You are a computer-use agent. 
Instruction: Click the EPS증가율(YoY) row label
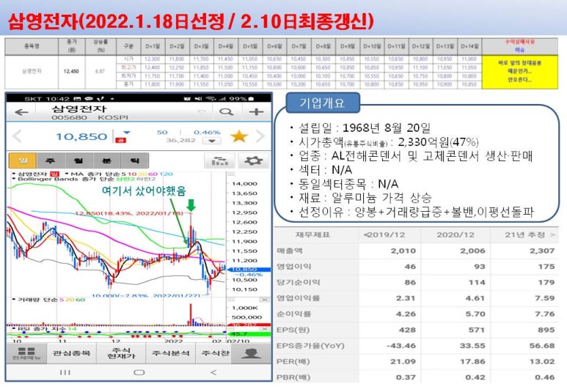click(x=310, y=346)
